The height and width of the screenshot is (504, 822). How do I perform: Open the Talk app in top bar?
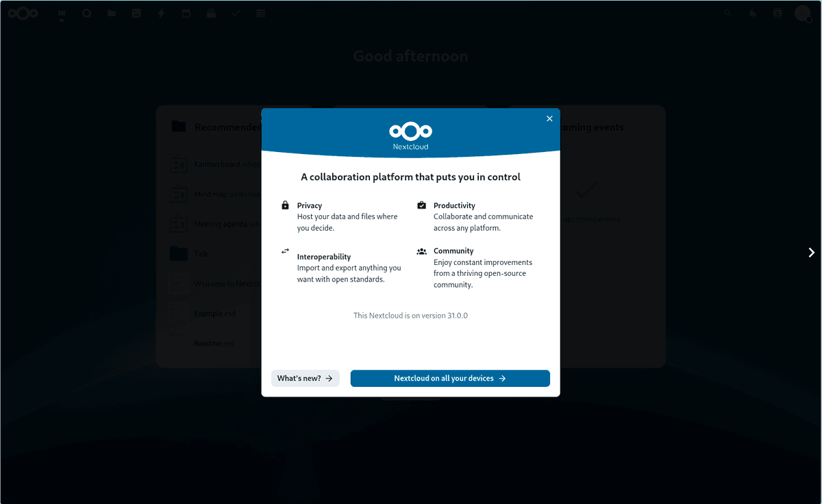click(86, 14)
